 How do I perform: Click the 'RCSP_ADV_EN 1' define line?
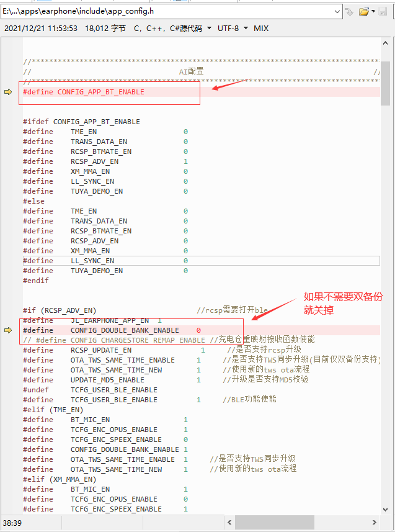[x=105, y=161]
